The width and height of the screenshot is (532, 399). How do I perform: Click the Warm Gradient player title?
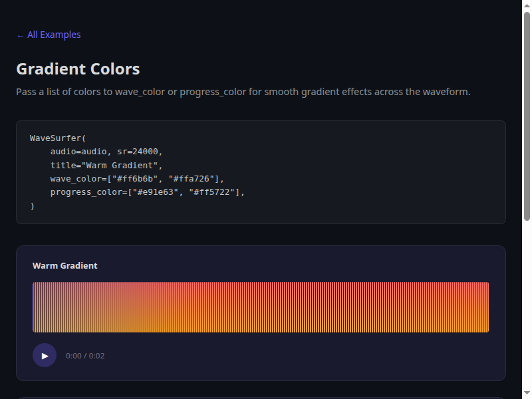click(x=65, y=265)
